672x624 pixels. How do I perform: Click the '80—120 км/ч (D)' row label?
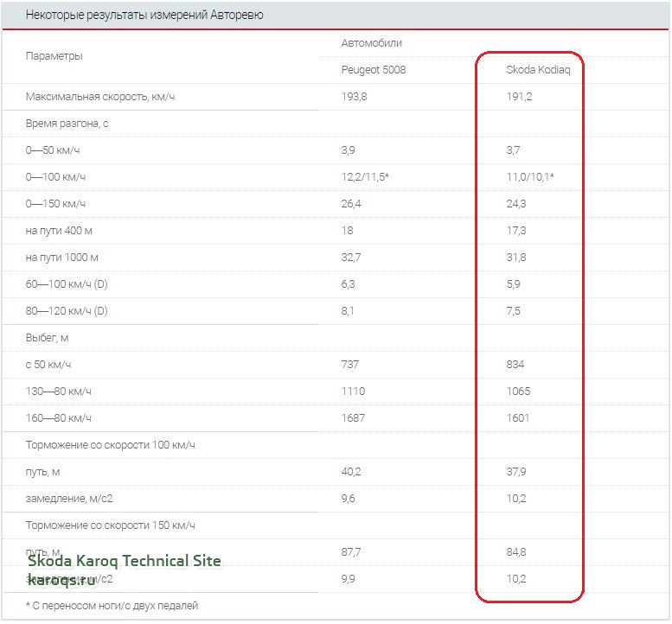click(67, 311)
